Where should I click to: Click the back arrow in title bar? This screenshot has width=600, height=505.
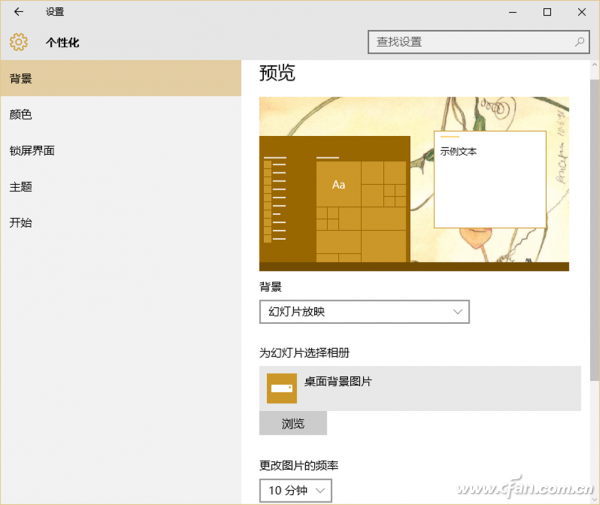click(x=18, y=12)
